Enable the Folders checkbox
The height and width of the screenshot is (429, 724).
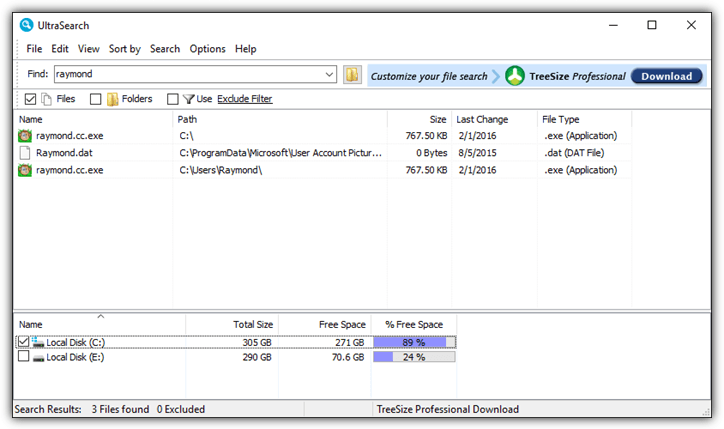pos(96,99)
